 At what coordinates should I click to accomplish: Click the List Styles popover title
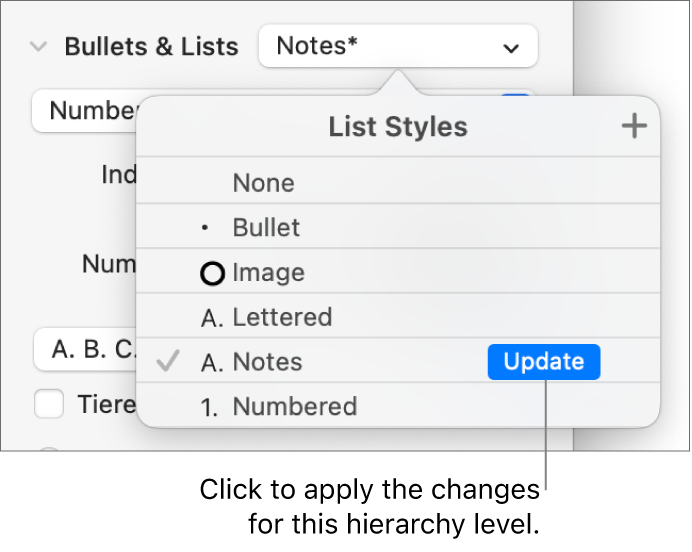tap(398, 127)
